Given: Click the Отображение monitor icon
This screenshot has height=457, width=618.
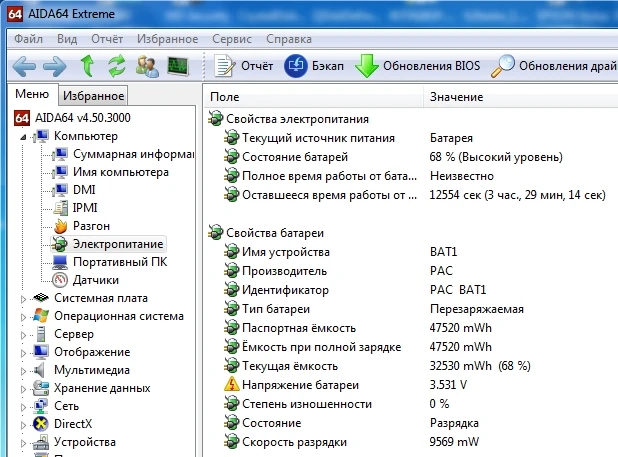Looking at the screenshot, I should 41,352.
